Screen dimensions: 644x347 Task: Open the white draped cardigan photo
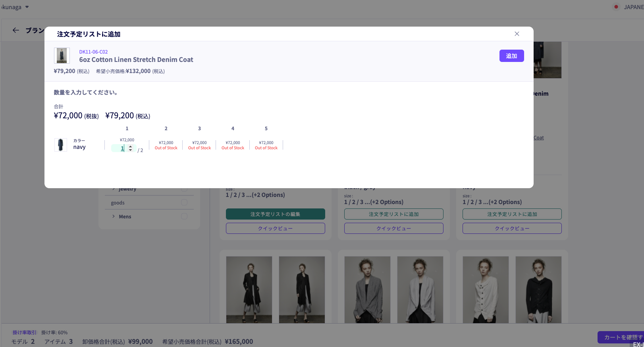(x=420, y=289)
